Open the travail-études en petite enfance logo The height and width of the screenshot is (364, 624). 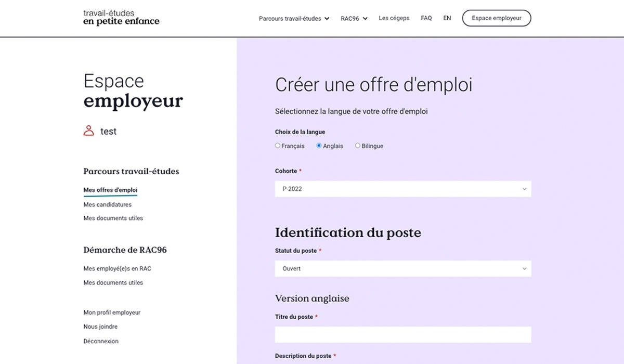(121, 17)
